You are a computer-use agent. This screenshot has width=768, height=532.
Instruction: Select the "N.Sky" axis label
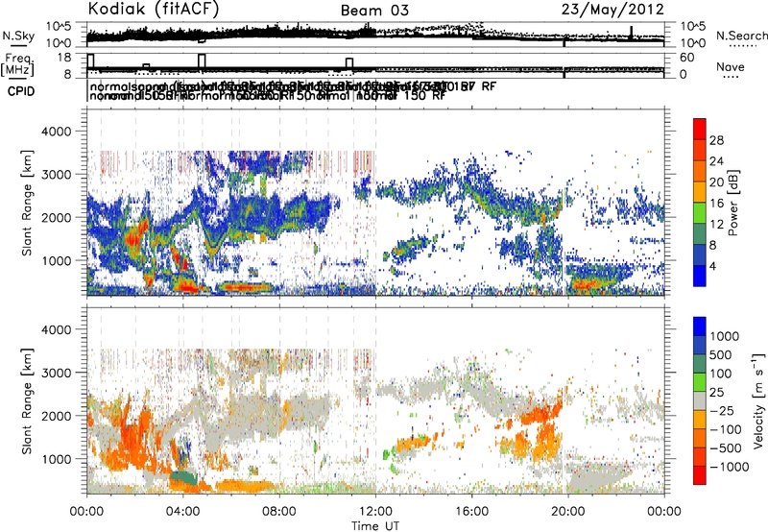18,36
